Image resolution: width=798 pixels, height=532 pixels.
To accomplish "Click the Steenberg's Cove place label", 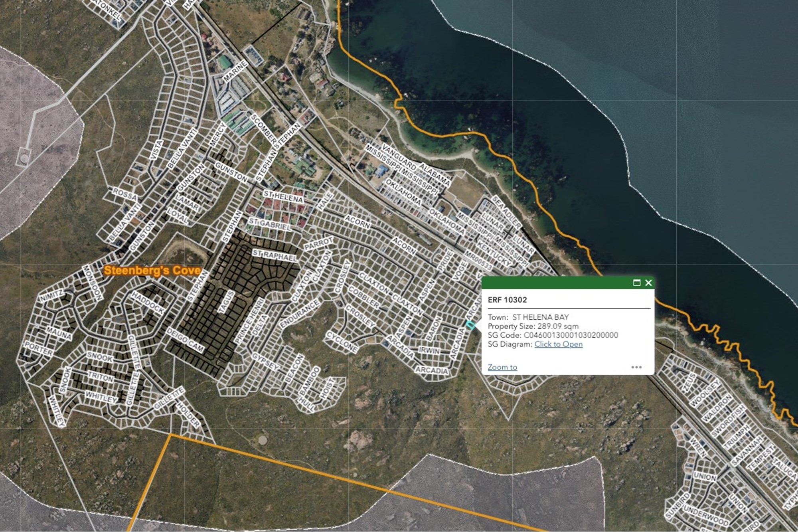I will pyautogui.click(x=152, y=271).
